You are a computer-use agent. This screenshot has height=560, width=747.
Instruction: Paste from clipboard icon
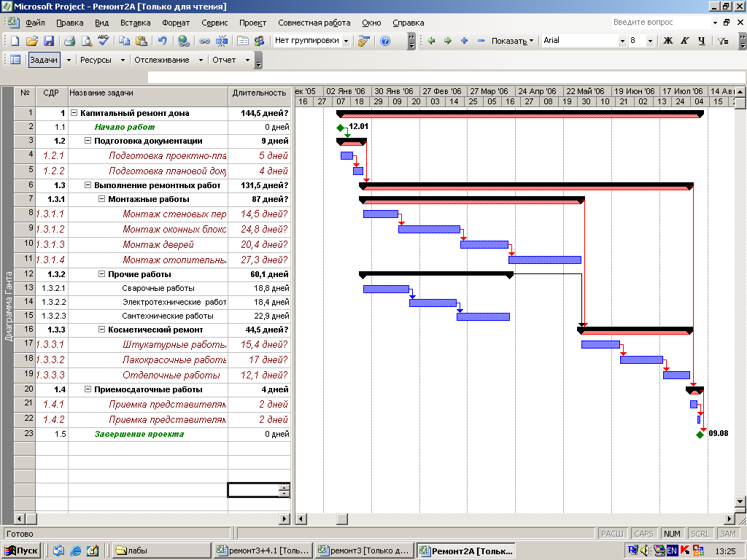click(141, 41)
